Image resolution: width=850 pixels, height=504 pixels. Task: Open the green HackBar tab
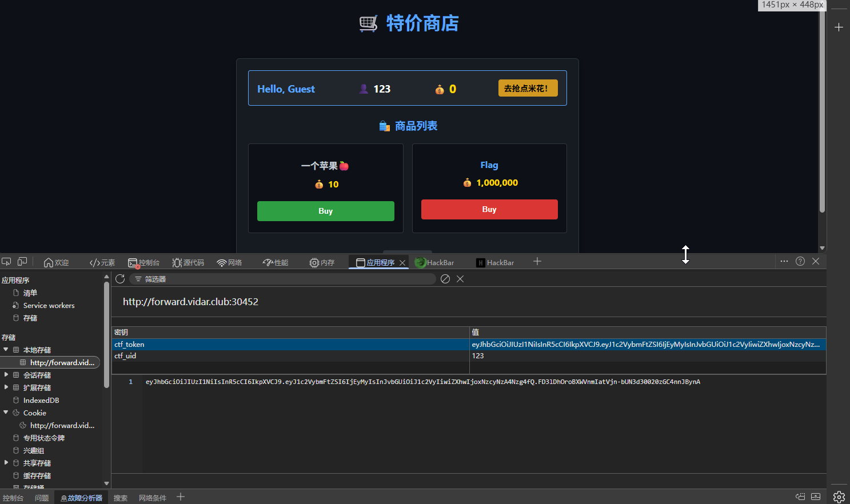435,263
